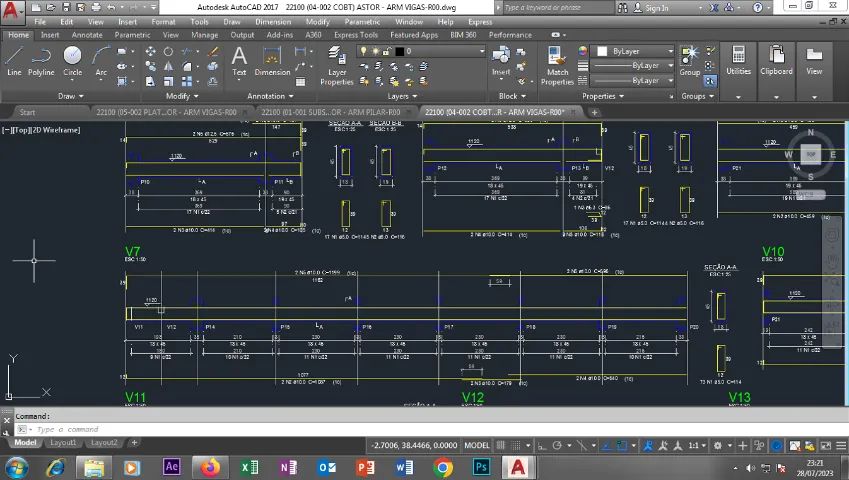Select the Circle tool
This screenshot has width=849, height=480.
[73, 61]
